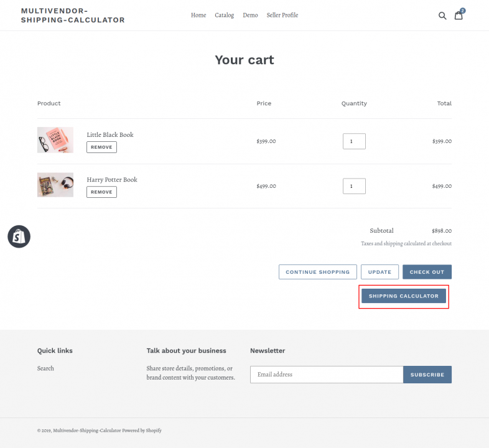
Task: Remove Little Black Book from cart
Action: pyautogui.click(x=101, y=147)
